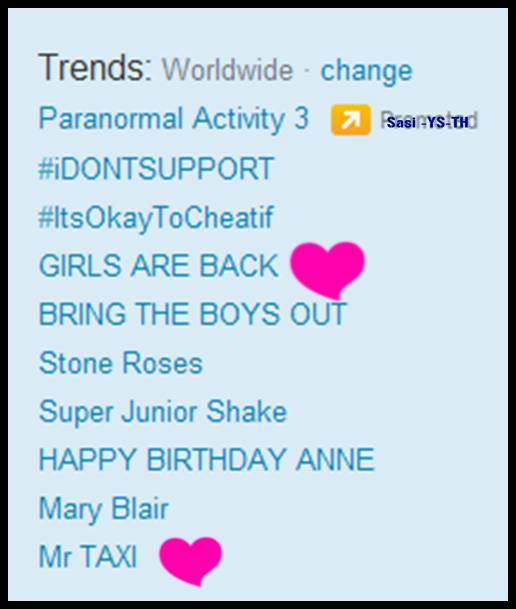Image resolution: width=516 pixels, height=609 pixels.
Task: Click the orange promoted arrow icon
Action: pyautogui.click(x=350, y=120)
